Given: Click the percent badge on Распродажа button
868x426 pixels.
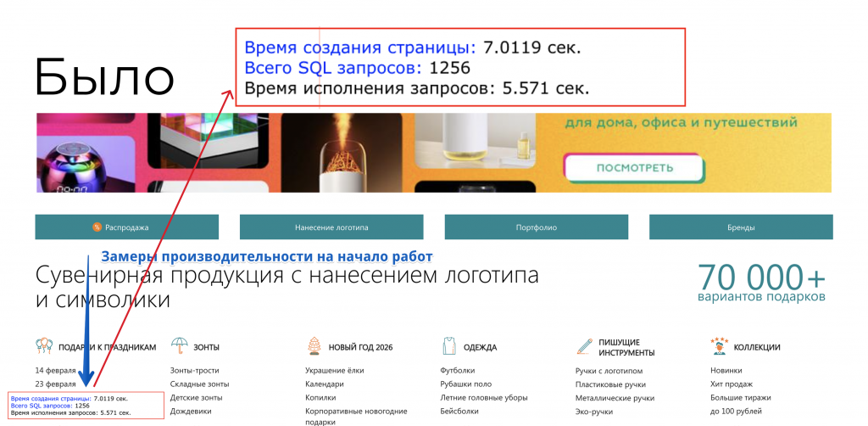Looking at the screenshot, I should tap(97, 227).
